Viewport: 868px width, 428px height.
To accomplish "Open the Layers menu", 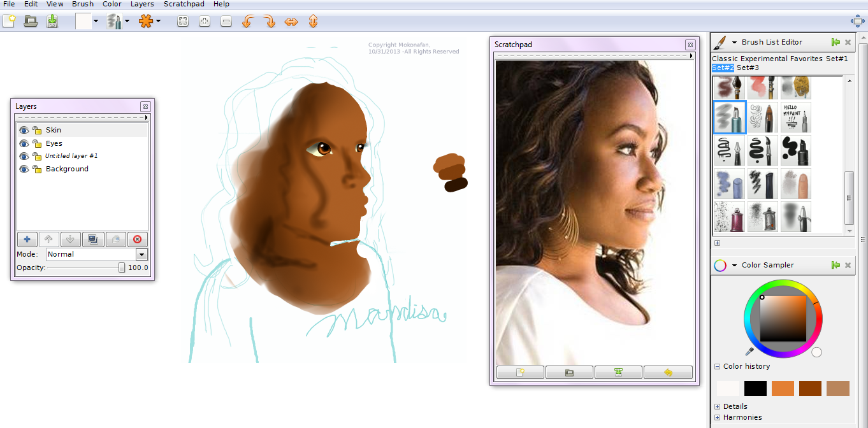I will [x=142, y=4].
